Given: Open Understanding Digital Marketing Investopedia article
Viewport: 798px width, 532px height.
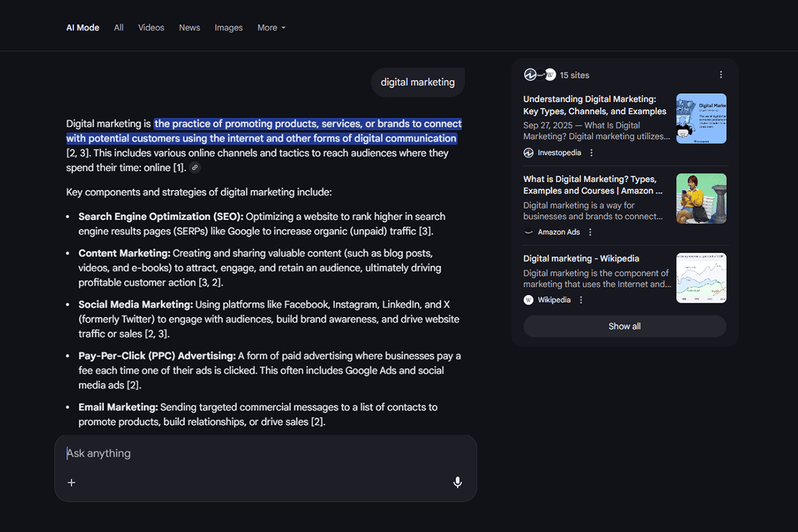Looking at the screenshot, I should tap(595, 105).
